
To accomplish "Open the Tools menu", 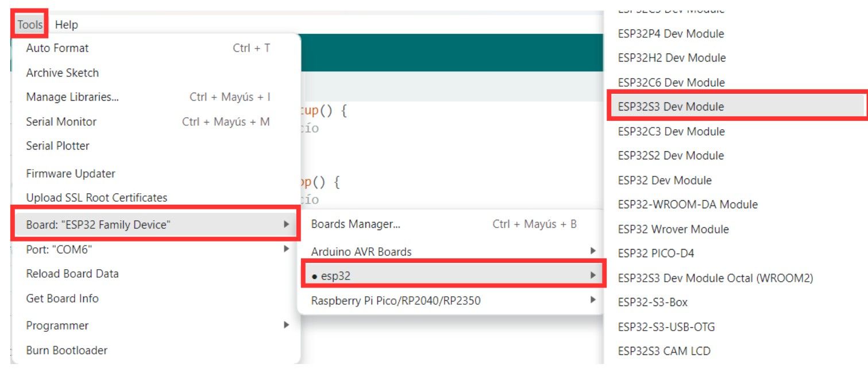I will 29,24.
